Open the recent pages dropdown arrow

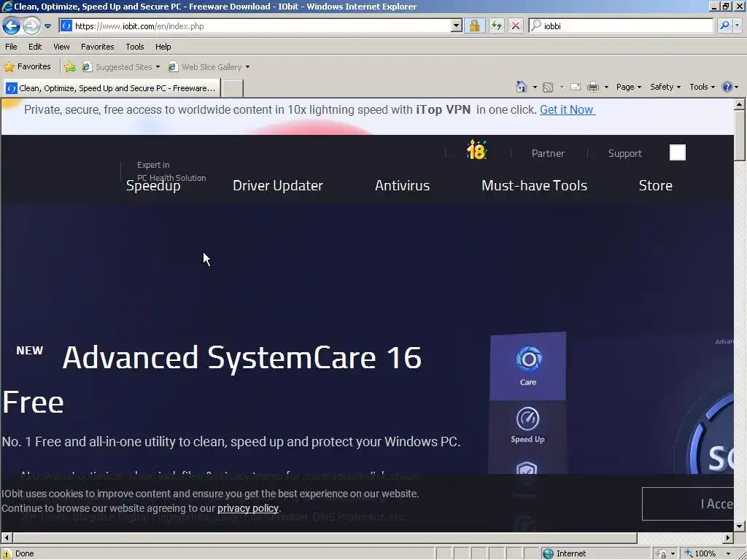click(47, 26)
